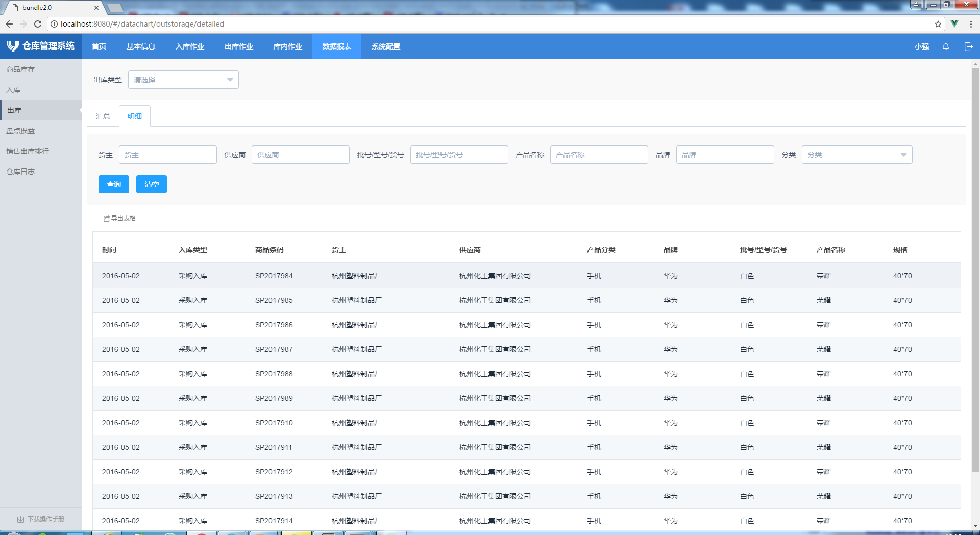980x535 pixels.
Task: Select barcode cell SP2017912
Action: tap(274, 472)
